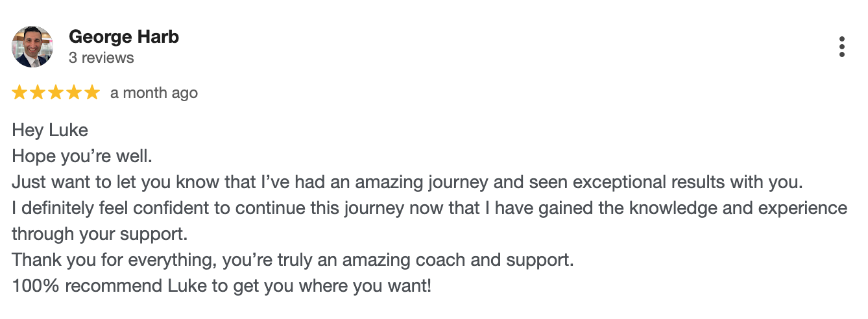Open George Harb's profile photo
This screenshot has width=868, height=319.
click(32, 47)
